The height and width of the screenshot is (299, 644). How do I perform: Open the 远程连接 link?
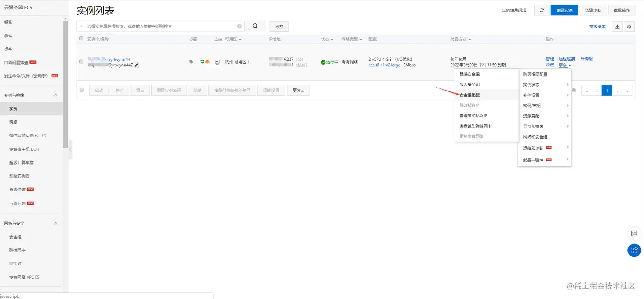point(567,59)
